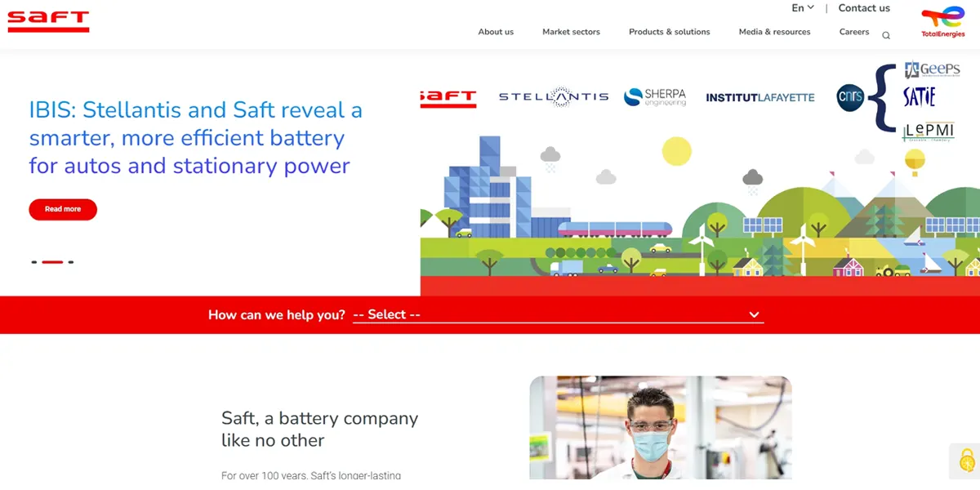980x490 pixels.
Task: Click the CNRS logo
Action: (850, 97)
